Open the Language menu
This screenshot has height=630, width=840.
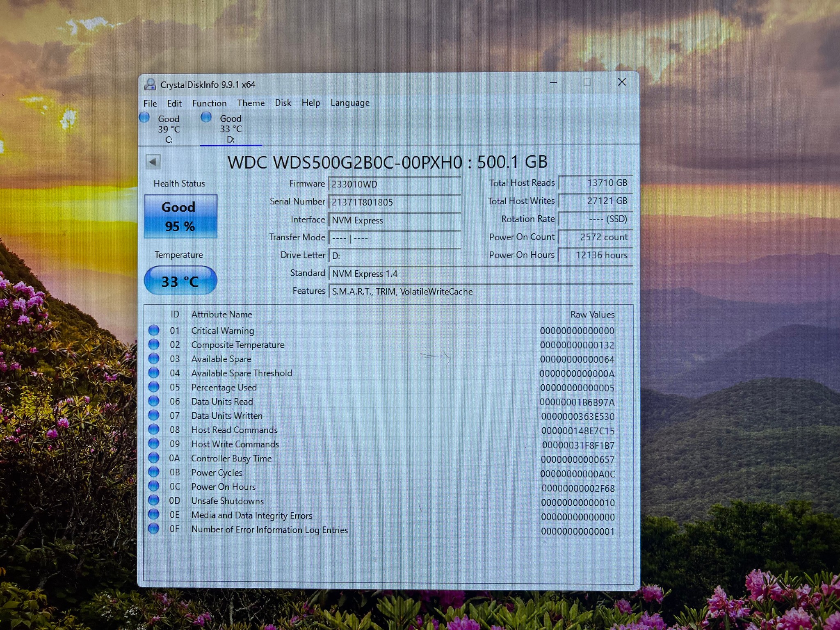coord(350,103)
